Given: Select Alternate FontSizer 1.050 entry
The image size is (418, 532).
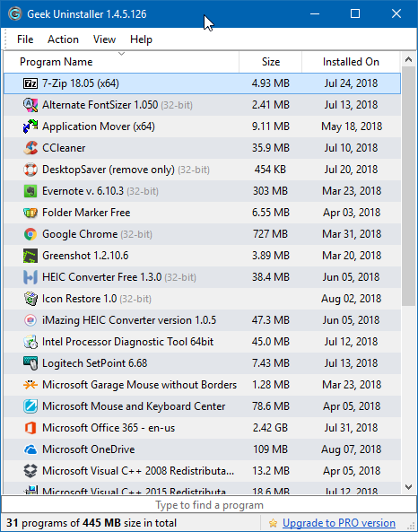Looking at the screenshot, I should (x=118, y=105).
